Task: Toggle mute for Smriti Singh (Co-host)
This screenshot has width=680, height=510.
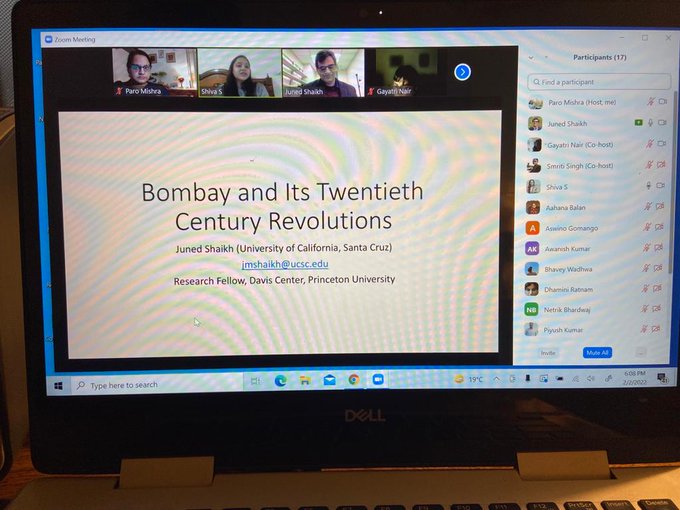Action: [x=648, y=165]
